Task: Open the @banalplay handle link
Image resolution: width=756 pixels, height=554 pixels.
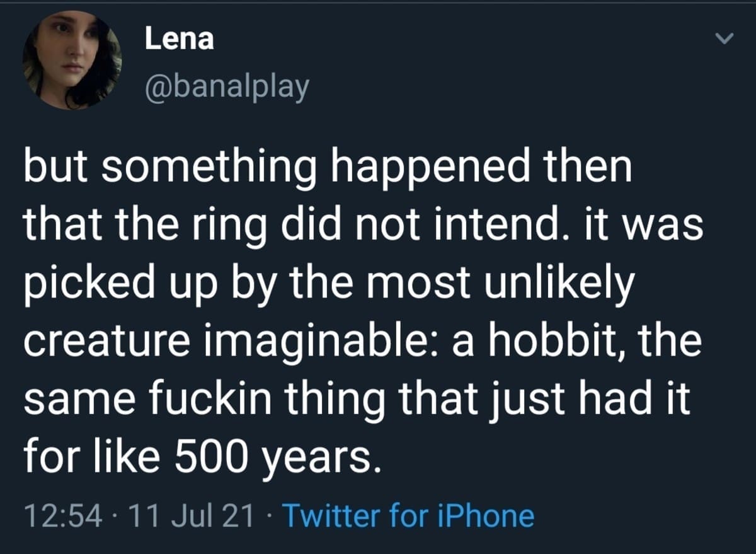Action: [x=227, y=87]
